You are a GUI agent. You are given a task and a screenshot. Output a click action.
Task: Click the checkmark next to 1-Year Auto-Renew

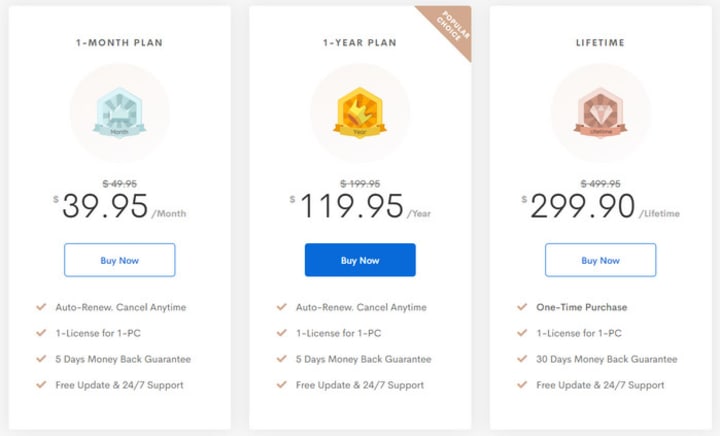coord(282,307)
